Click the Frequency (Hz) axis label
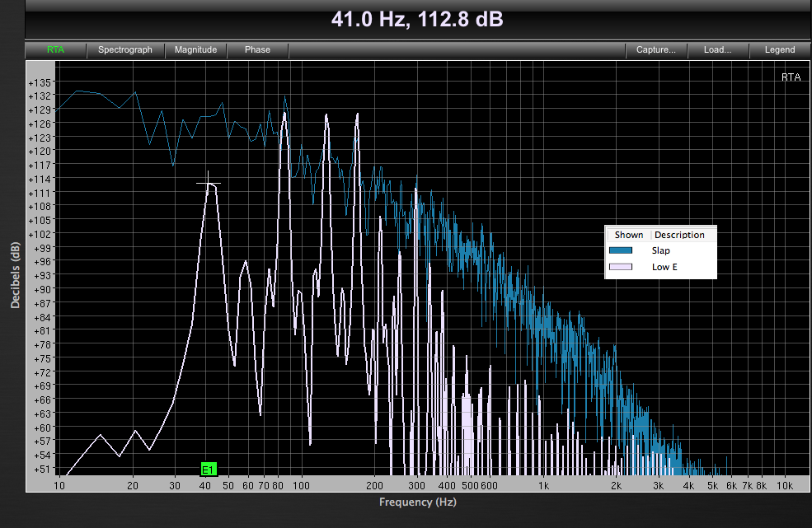The image size is (812, 528). 417,502
